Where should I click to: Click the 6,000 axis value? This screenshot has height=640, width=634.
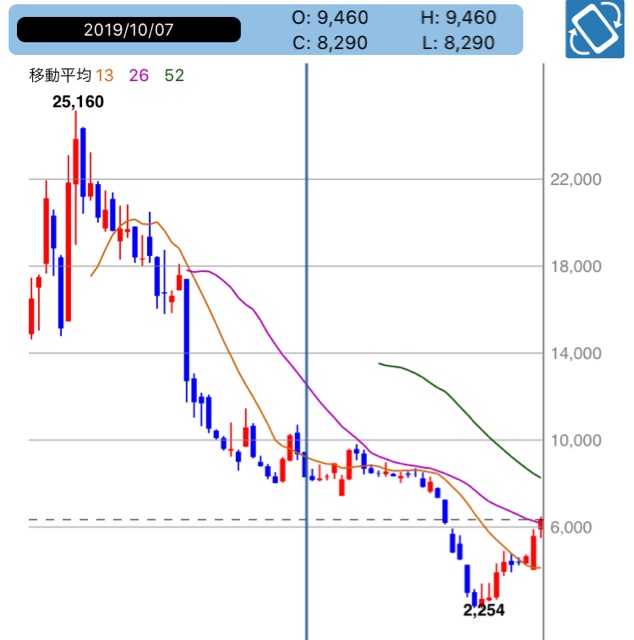click(x=571, y=527)
